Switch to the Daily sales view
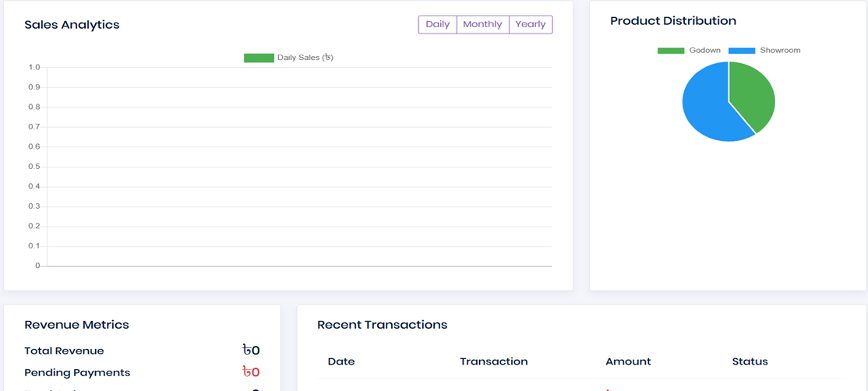This screenshot has width=868, height=391. (x=437, y=25)
